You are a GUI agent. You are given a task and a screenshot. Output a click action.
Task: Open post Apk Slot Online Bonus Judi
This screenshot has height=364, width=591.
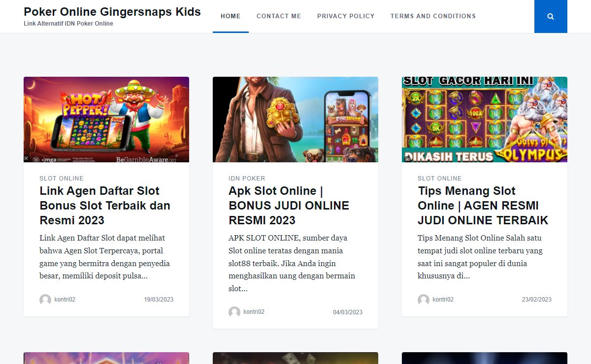289,206
